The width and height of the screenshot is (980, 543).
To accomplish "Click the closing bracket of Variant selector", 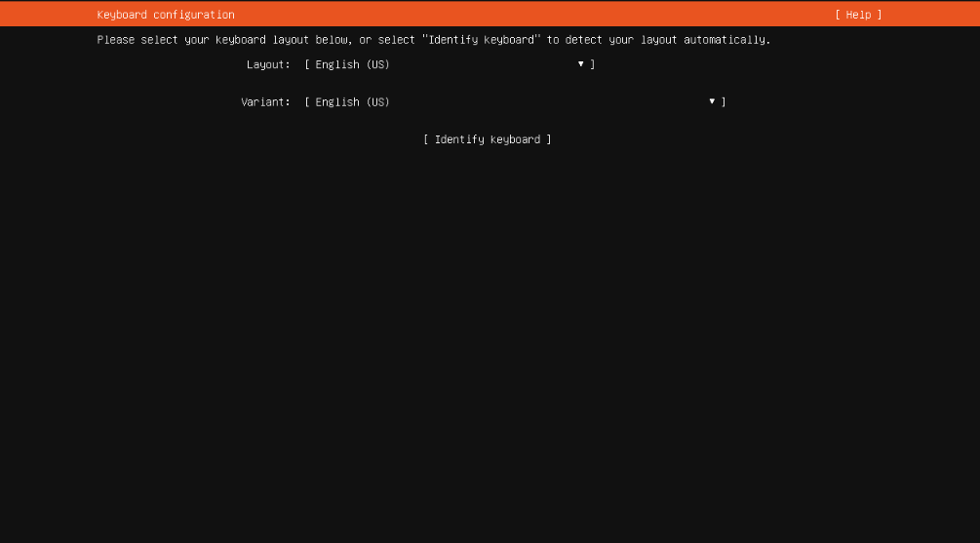I will (724, 102).
